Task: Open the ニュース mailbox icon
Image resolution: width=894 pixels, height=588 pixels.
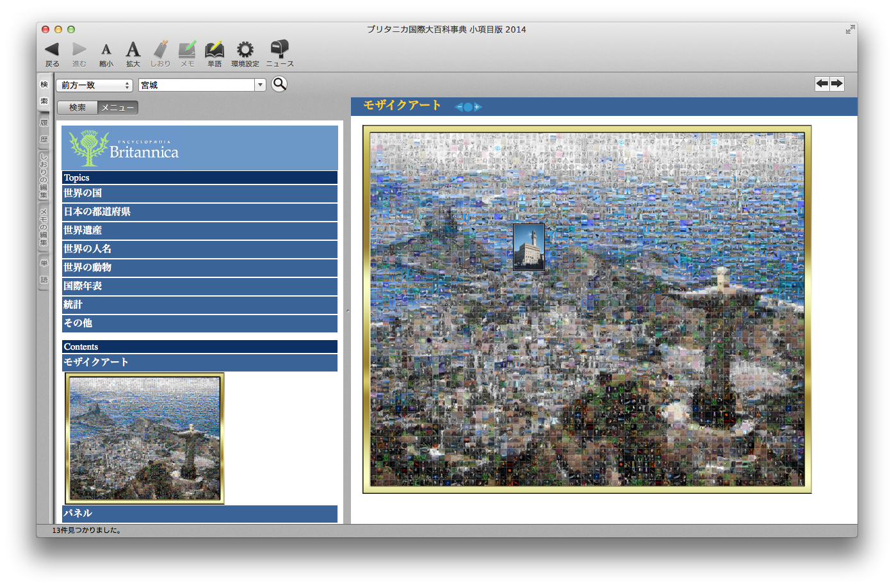Action: pyautogui.click(x=279, y=50)
